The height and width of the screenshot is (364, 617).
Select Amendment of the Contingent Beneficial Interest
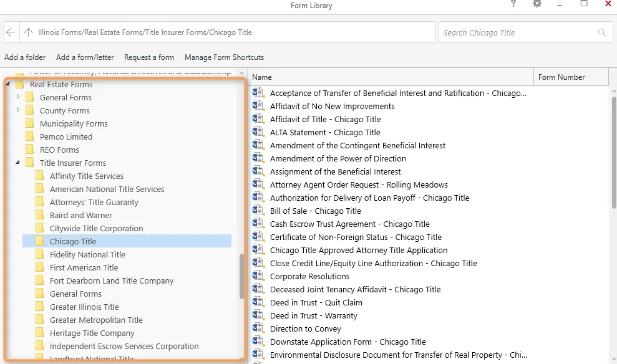pos(357,145)
